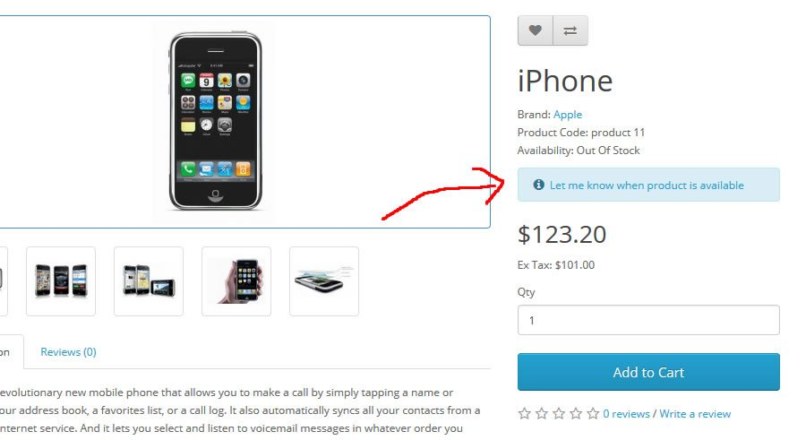This screenshot has width=806, height=440.
Task: Click the Write a review link
Action: 695,414
